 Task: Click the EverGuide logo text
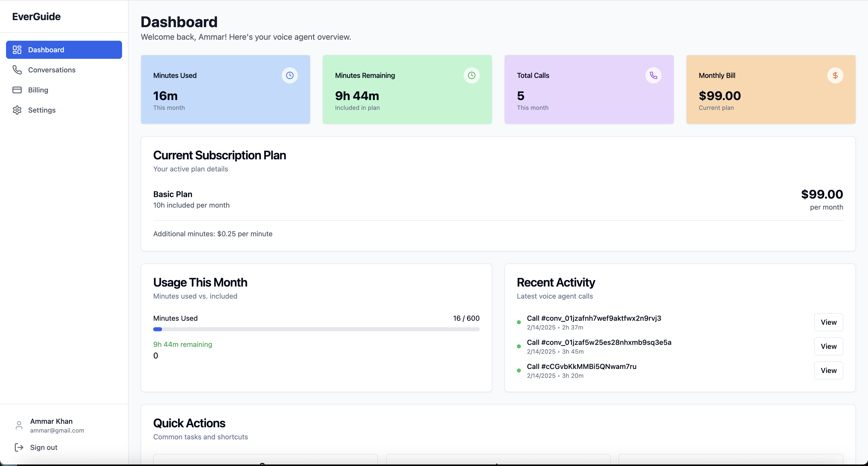point(36,17)
